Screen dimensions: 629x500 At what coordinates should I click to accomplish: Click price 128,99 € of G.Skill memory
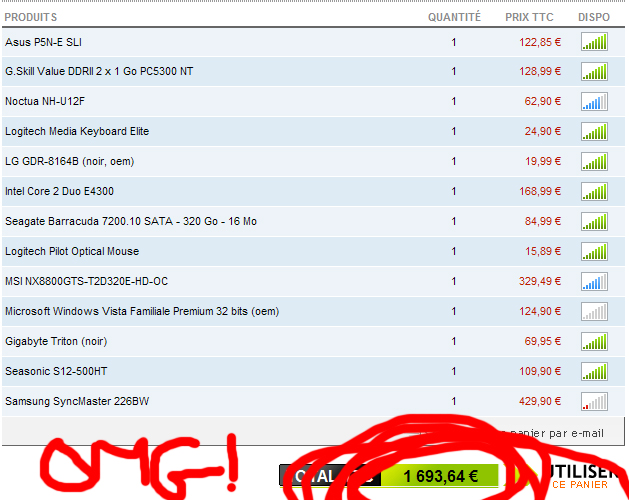tap(540, 71)
